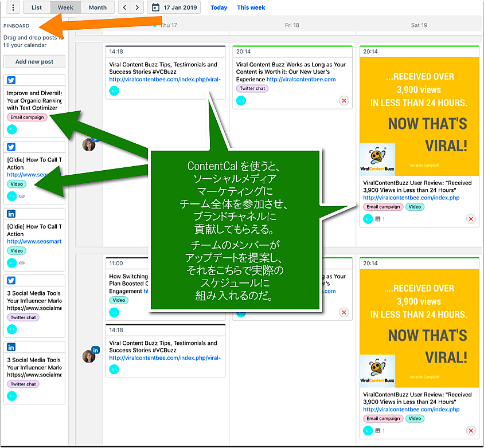
Task: Switch to List view
Action: (37, 7)
